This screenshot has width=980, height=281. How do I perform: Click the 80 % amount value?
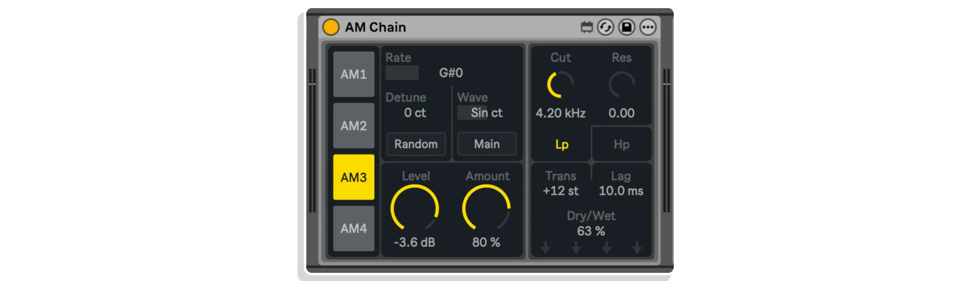click(x=486, y=242)
